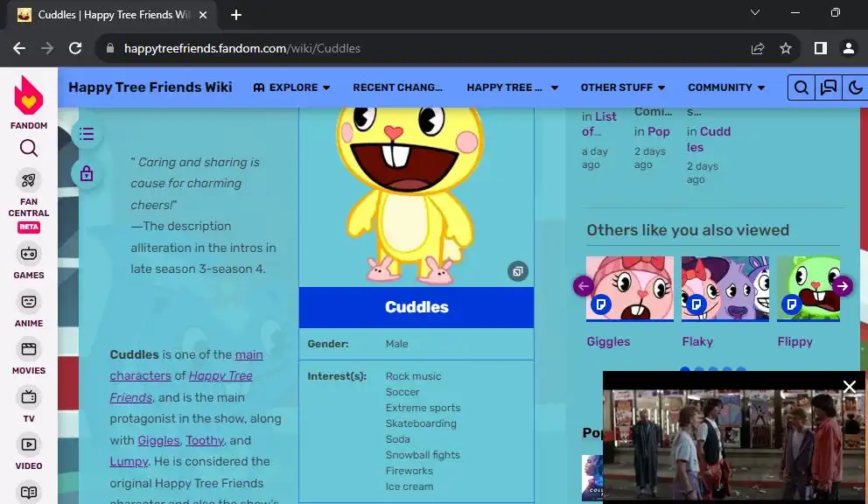Open the Games controller icon
The image size is (868, 504).
pyautogui.click(x=29, y=254)
